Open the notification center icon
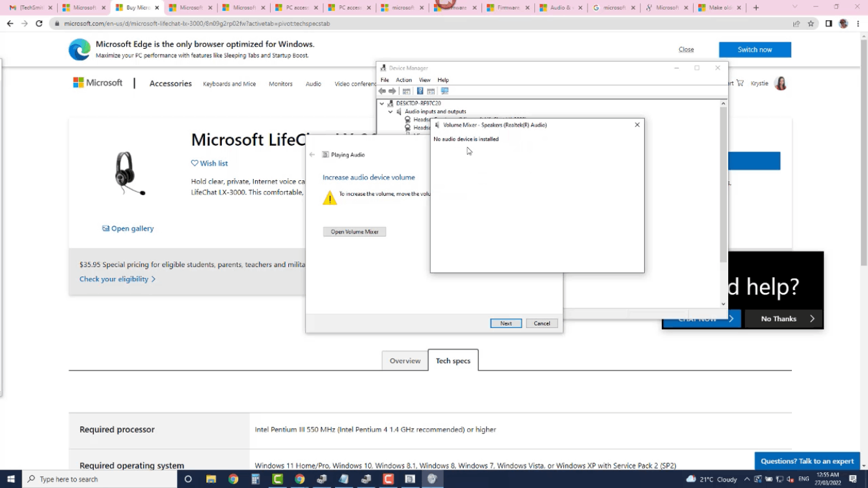This screenshot has height=488, width=868. point(853,479)
